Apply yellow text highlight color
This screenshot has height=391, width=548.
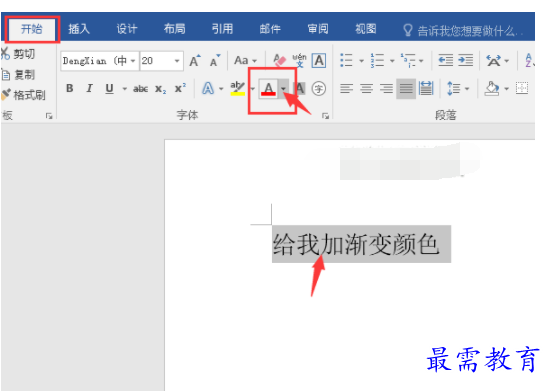[237, 88]
